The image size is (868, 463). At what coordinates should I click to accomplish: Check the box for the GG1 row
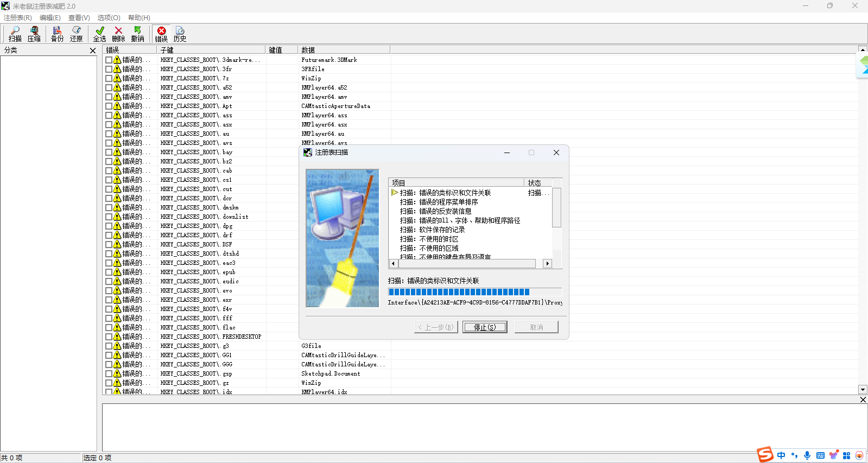(x=109, y=355)
